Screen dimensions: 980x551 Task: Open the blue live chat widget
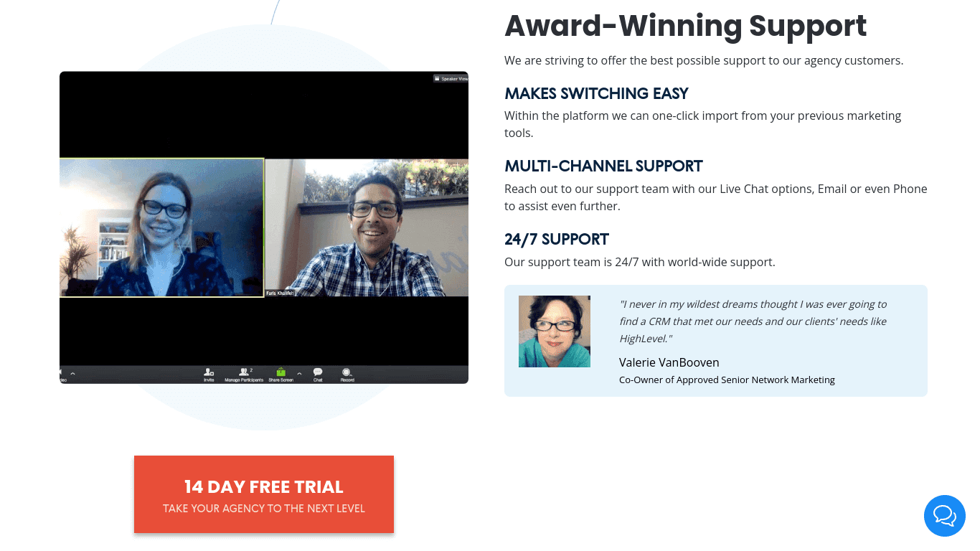945,516
